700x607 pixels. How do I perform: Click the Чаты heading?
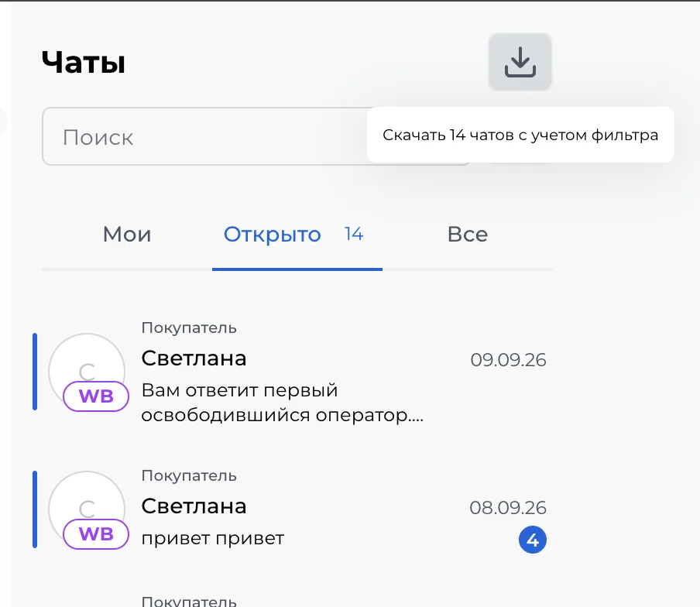point(84,62)
